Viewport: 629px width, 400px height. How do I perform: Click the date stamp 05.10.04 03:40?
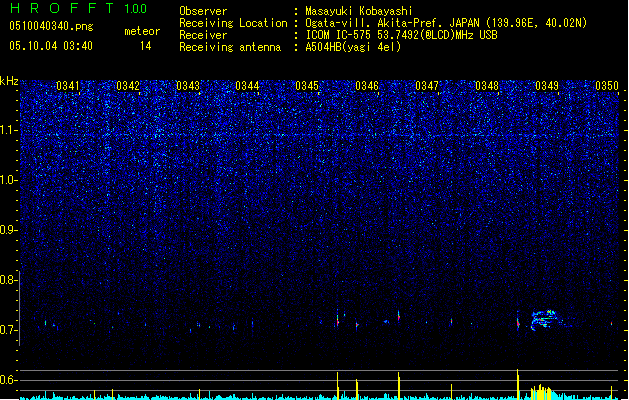tap(51, 46)
